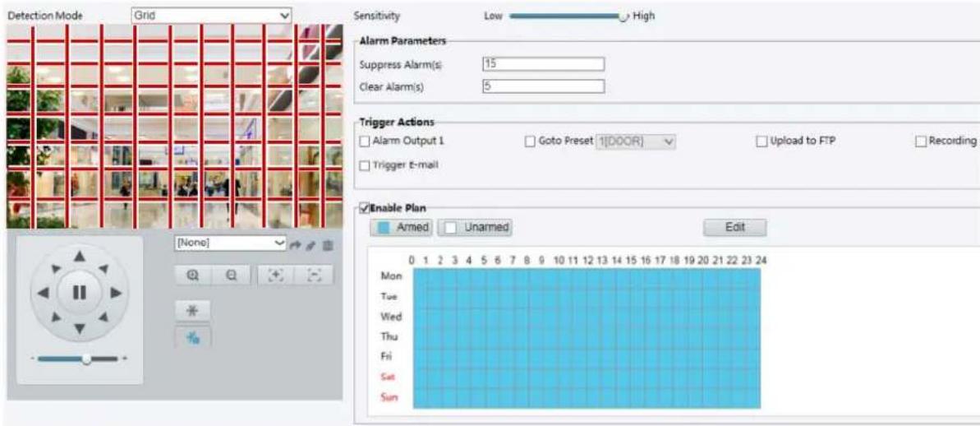Move camera down-right with diagonal PTZ arrow

(104, 317)
